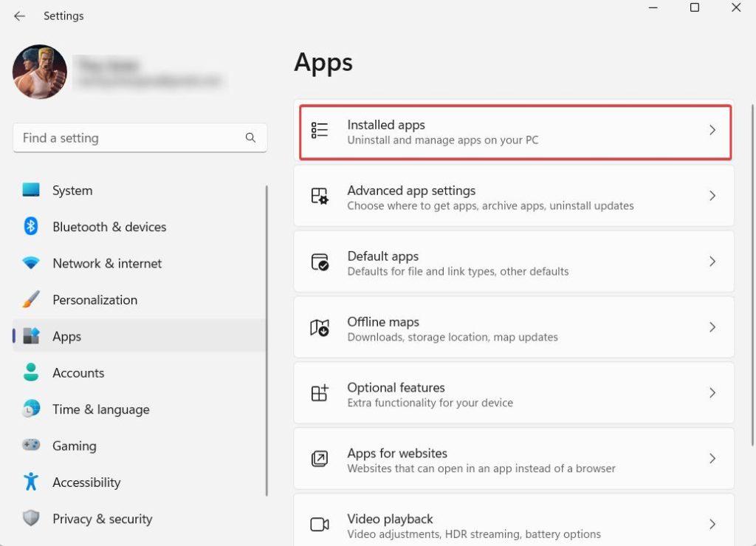Select Accounts in the sidebar
This screenshot has width=756, height=546.
(78, 373)
